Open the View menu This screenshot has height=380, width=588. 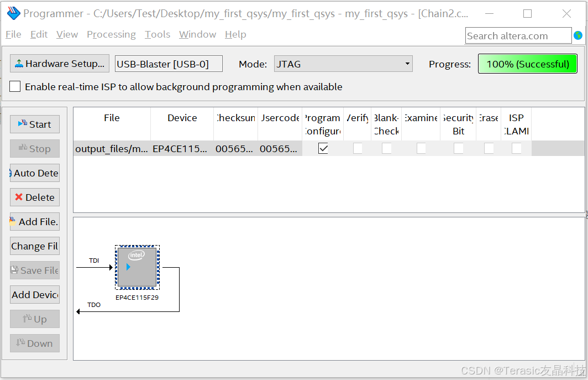[x=67, y=34]
